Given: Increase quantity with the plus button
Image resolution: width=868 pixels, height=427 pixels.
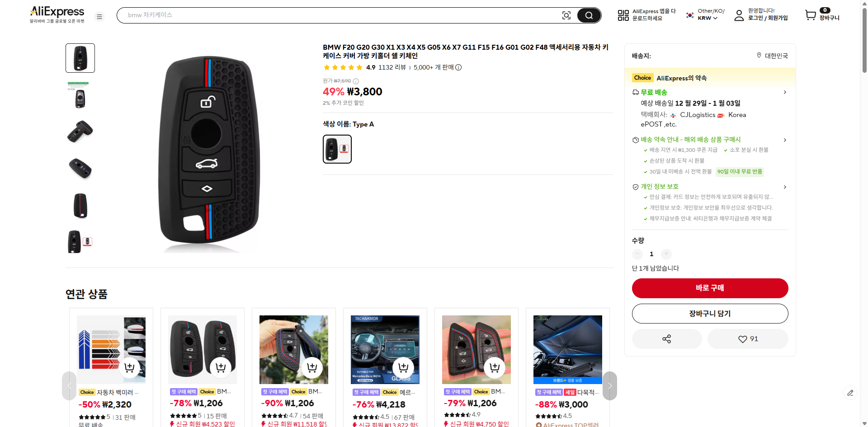Looking at the screenshot, I should [x=666, y=254].
